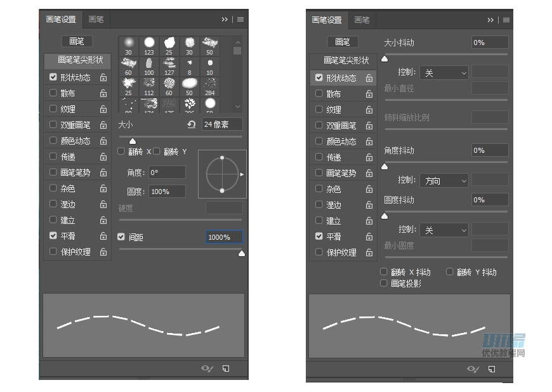Collapse right panel with double-arrow icon

click(x=490, y=20)
